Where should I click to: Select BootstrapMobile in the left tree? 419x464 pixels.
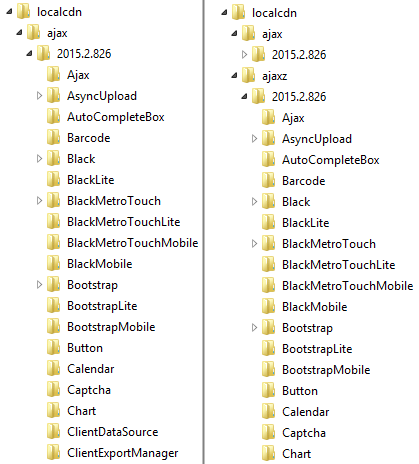pos(111,327)
